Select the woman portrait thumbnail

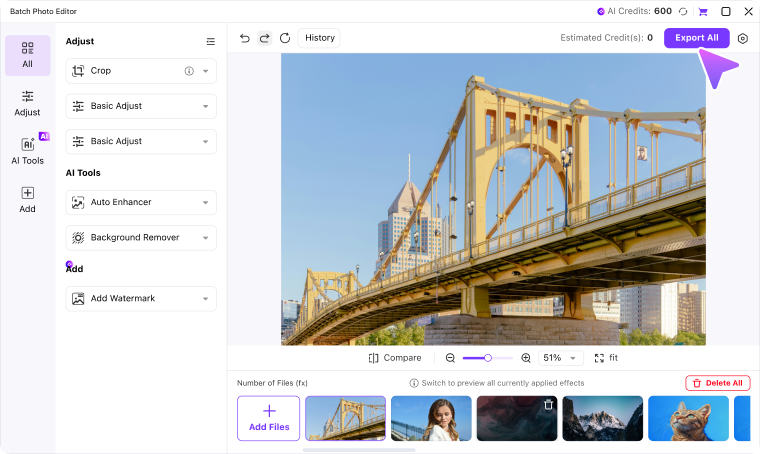click(431, 418)
